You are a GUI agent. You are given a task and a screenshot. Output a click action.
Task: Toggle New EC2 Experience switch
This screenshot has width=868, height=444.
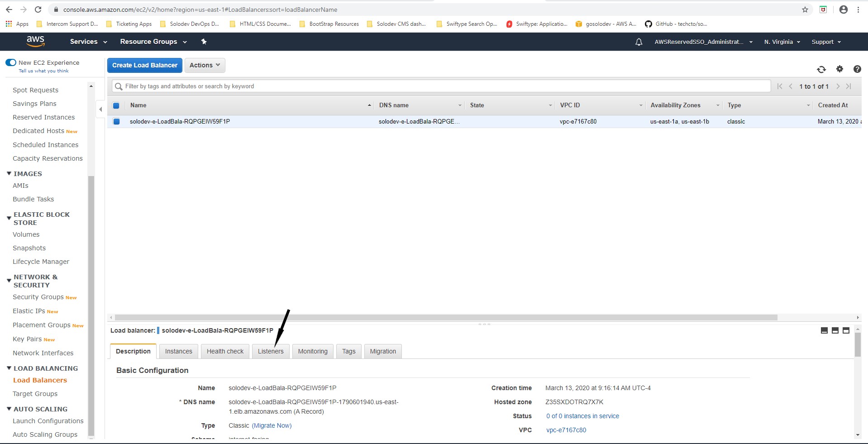tap(11, 62)
